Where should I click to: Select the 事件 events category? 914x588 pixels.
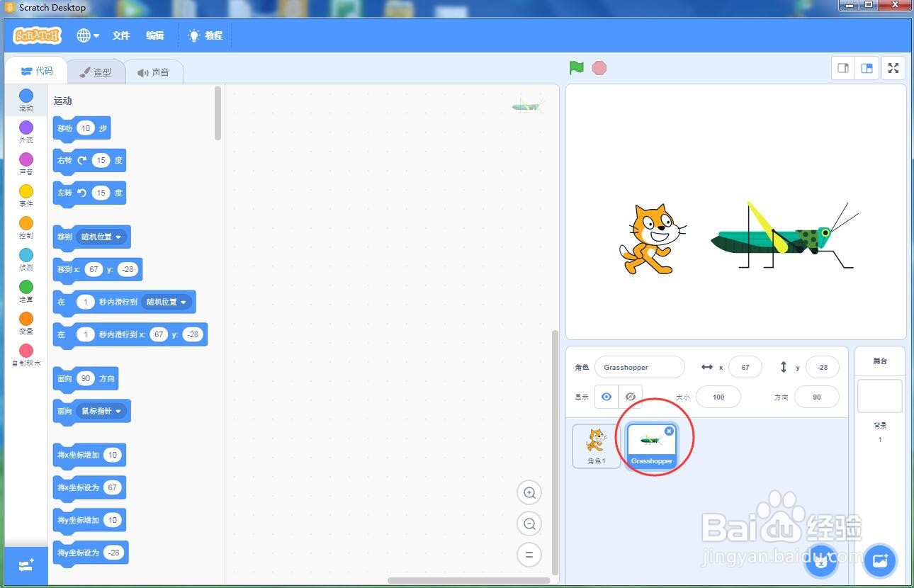tap(26, 196)
